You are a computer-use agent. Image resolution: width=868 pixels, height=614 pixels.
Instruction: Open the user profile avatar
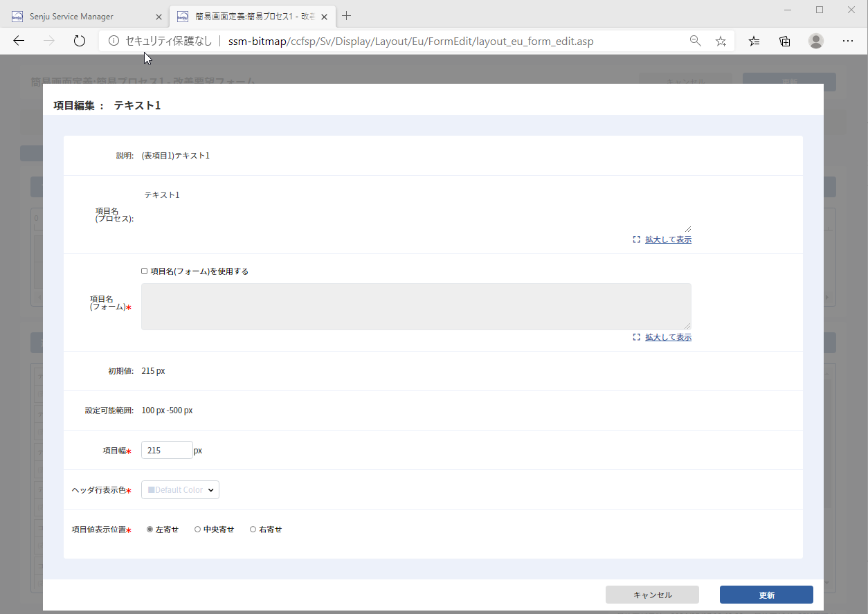click(816, 41)
